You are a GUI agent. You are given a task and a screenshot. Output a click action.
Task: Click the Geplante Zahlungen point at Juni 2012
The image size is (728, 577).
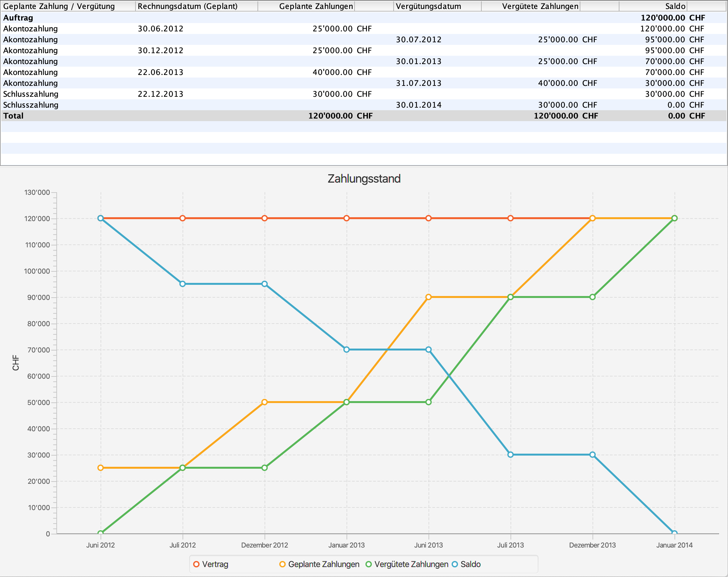(x=101, y=468)
